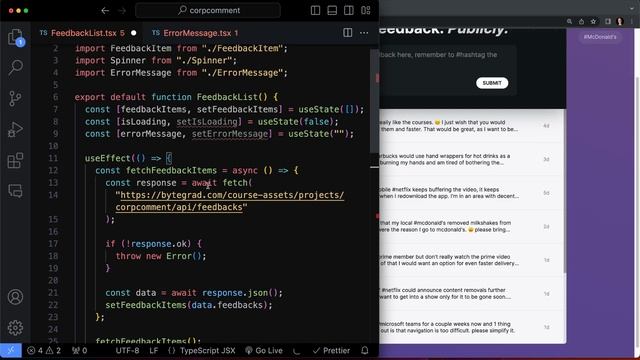Open the chat panel icon in activity bar
This screenshot has width=640, height=360.
16,191
